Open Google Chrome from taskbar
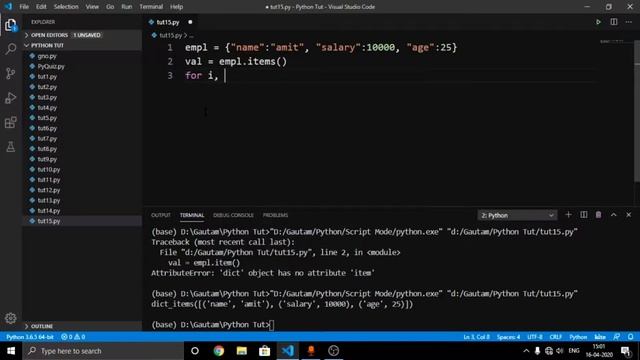Viewport: 640px width, 360px height. click(x=218, y=351)
